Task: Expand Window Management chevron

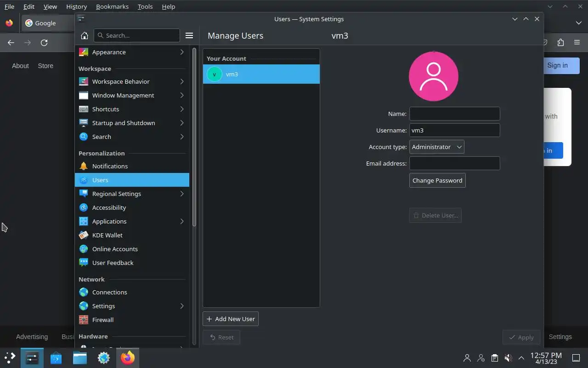Action: (x=182, y=95)
